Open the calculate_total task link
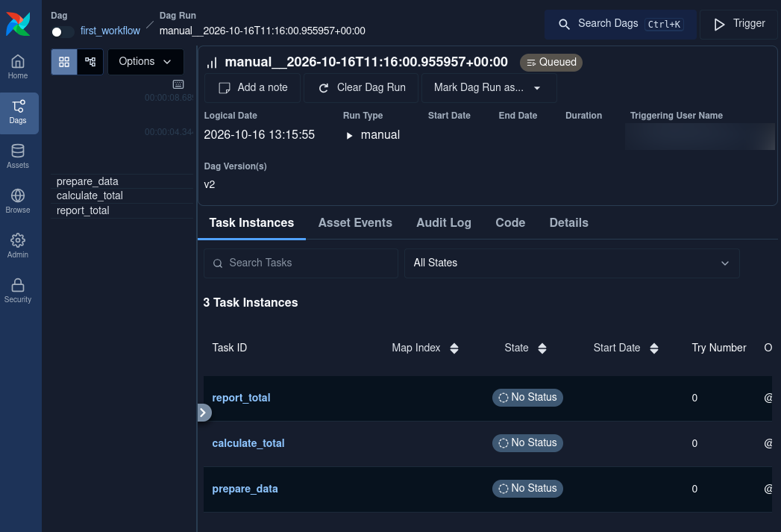 point(248,442)
